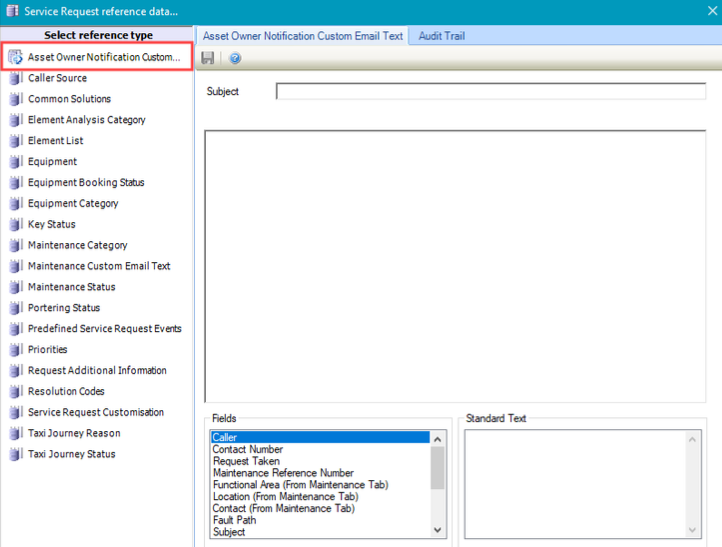
Task: Click the Key Status database icon
Action: (15, 225)
